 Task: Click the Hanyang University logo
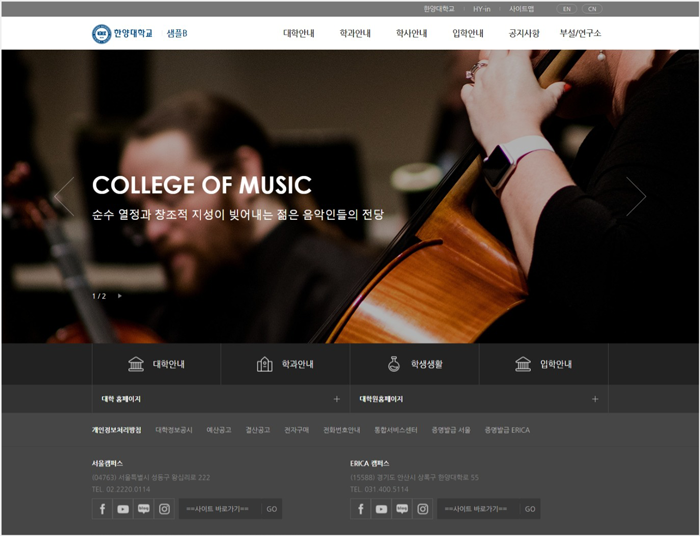click(x=123, y=34)
